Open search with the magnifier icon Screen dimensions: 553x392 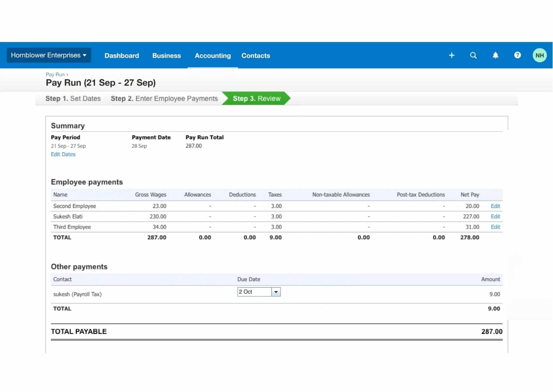pos(473,55)
